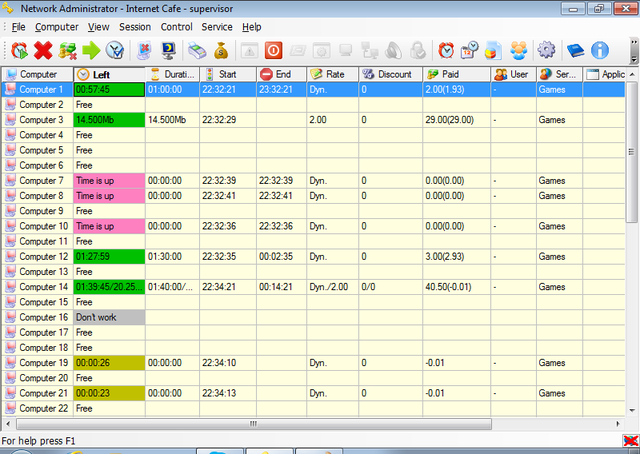Click the blue help book icon
This screenshot has width=640, height=454.
click(x=576, y=51)
